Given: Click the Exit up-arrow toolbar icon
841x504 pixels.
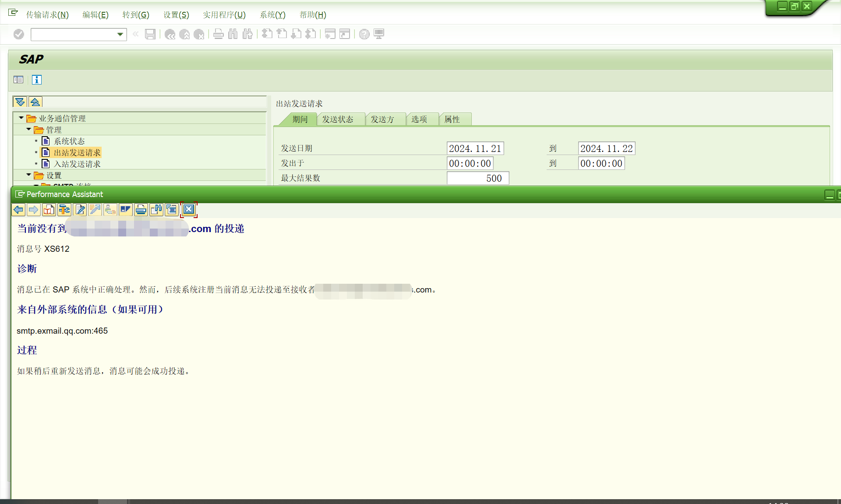Looking at the screenshot, I should coord(184,34).
